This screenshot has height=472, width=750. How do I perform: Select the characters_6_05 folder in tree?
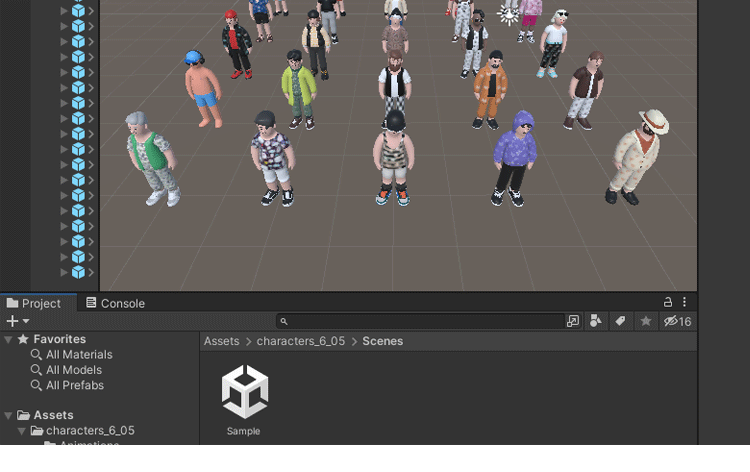[83, 430]
